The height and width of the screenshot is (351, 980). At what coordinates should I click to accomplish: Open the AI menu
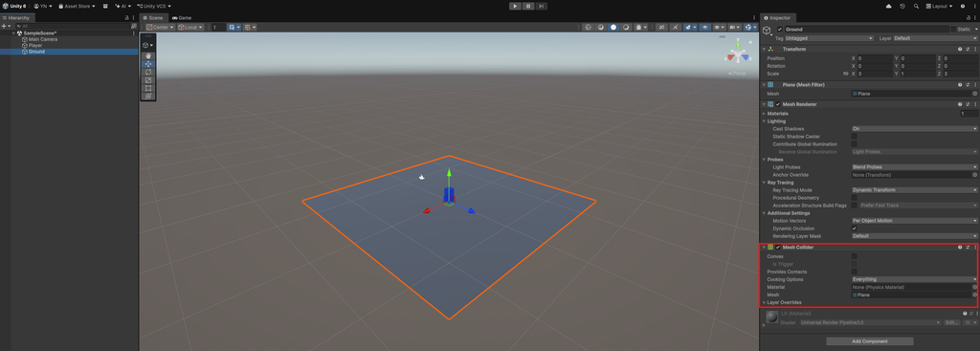(x=122, y=6)
